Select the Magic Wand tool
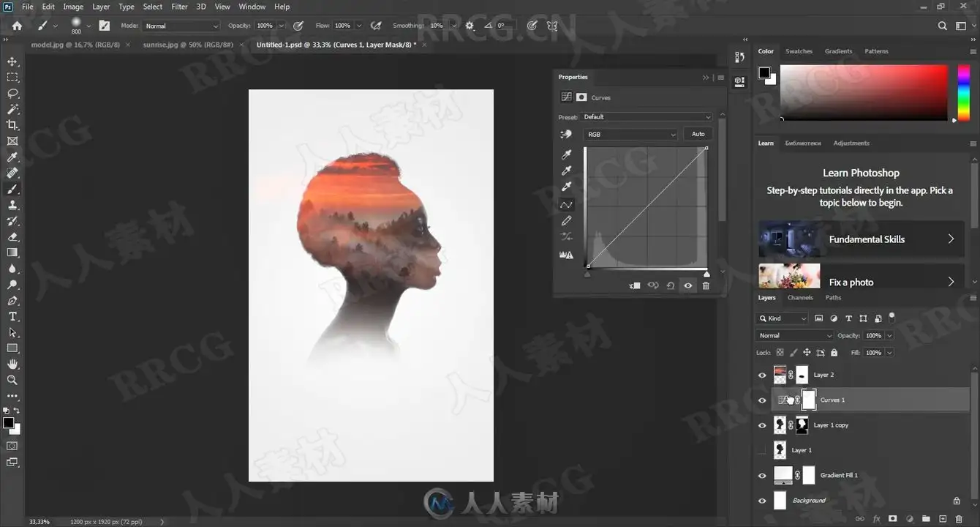Viewport: 980px width, 527px height. (x=12, y=109)
